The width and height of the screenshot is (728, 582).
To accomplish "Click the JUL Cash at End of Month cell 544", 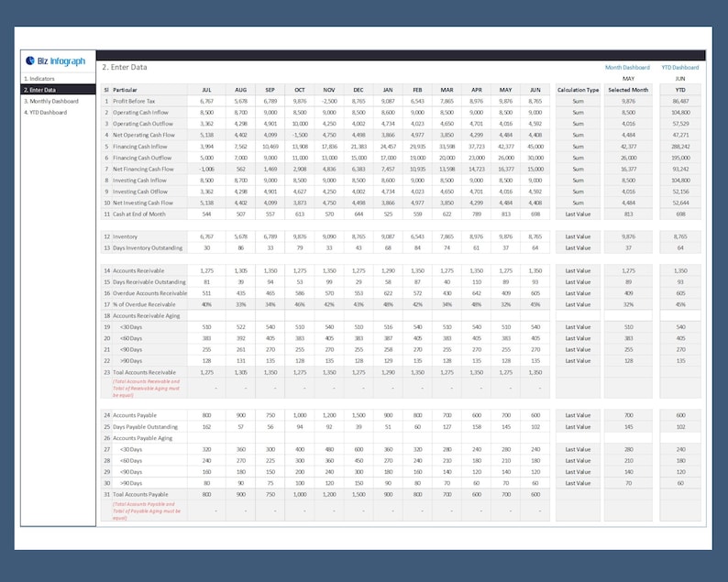I will pos(206,214).
